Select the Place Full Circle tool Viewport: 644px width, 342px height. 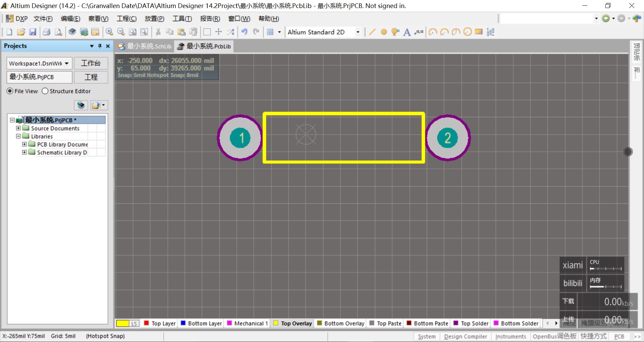pyautogui.click(x=467, y=32)
